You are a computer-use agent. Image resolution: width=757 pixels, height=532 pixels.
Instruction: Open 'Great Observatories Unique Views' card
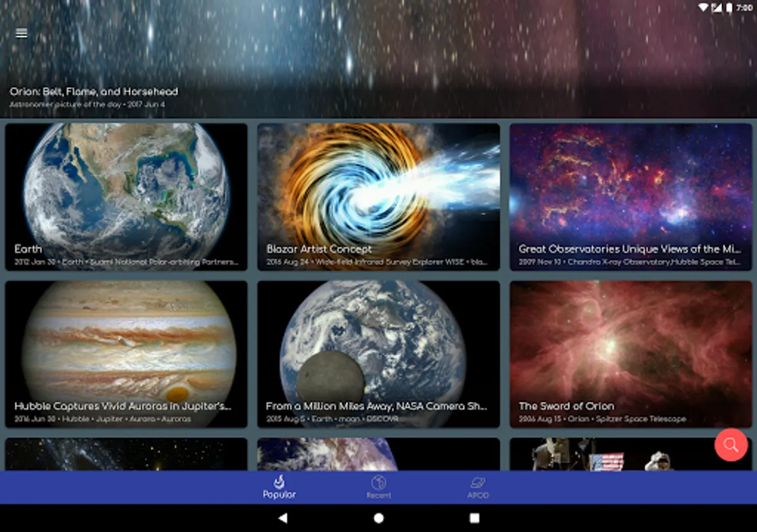click(630, 197)
